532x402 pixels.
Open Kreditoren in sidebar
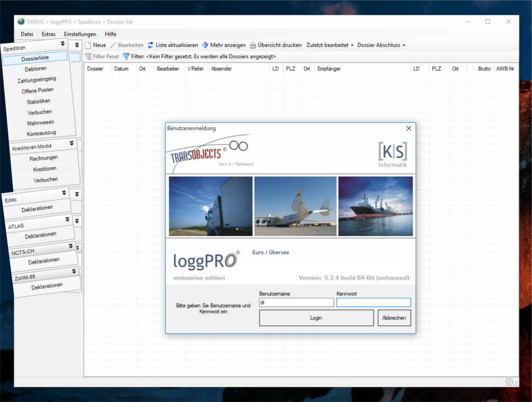click(45, 168)
